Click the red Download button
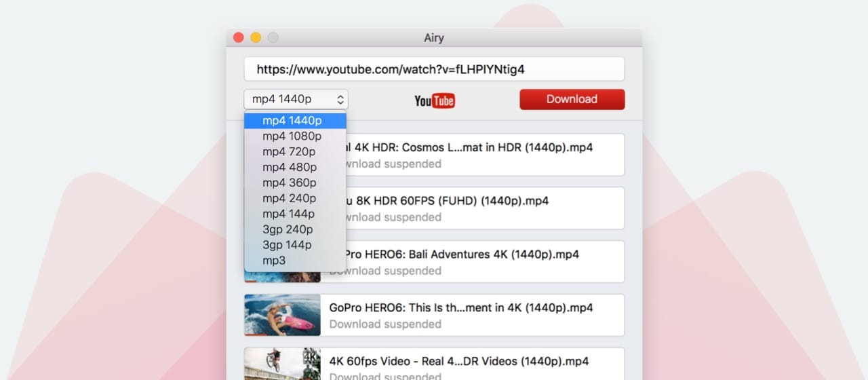Viewport: 868px width, 380px height. [572, 99]
